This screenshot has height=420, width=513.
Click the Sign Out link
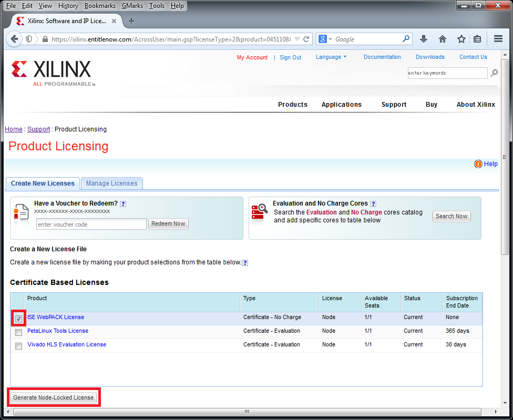290,58
